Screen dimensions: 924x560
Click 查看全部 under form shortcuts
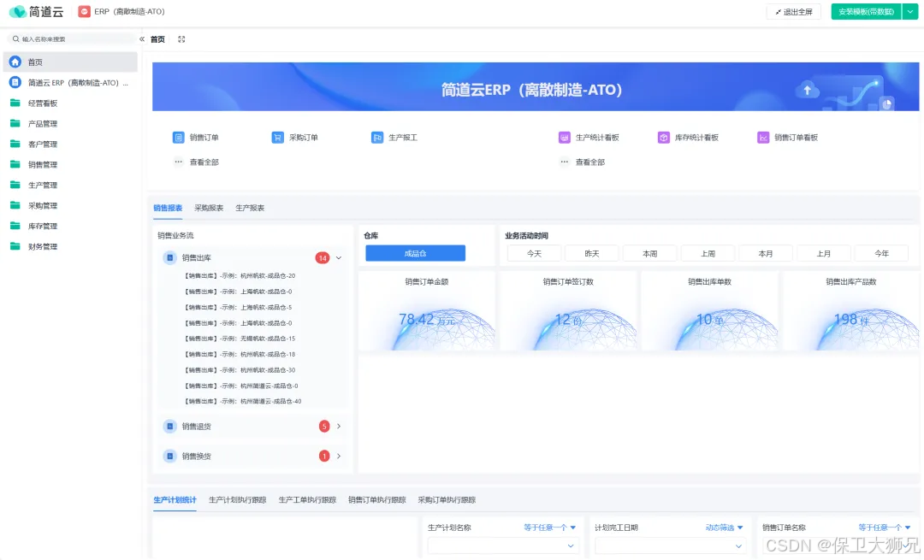click(x=204, y=162)
